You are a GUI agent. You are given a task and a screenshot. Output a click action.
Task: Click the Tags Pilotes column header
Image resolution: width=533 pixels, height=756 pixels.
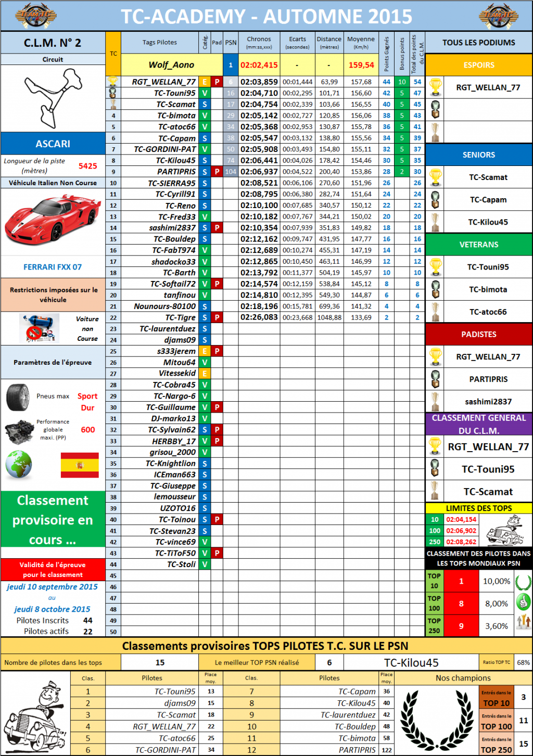click(160, 43)
